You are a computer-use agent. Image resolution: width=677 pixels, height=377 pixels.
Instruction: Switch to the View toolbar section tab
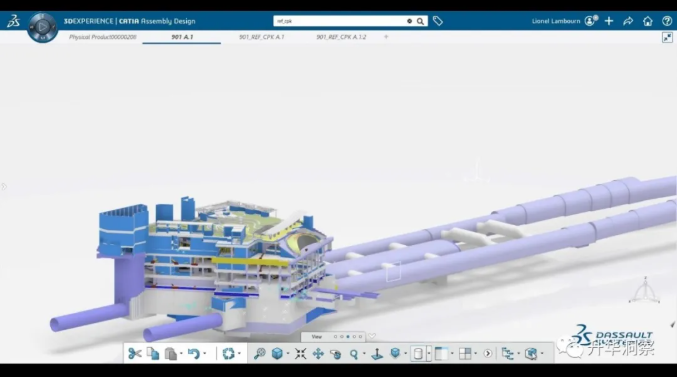tap(316, 337)
